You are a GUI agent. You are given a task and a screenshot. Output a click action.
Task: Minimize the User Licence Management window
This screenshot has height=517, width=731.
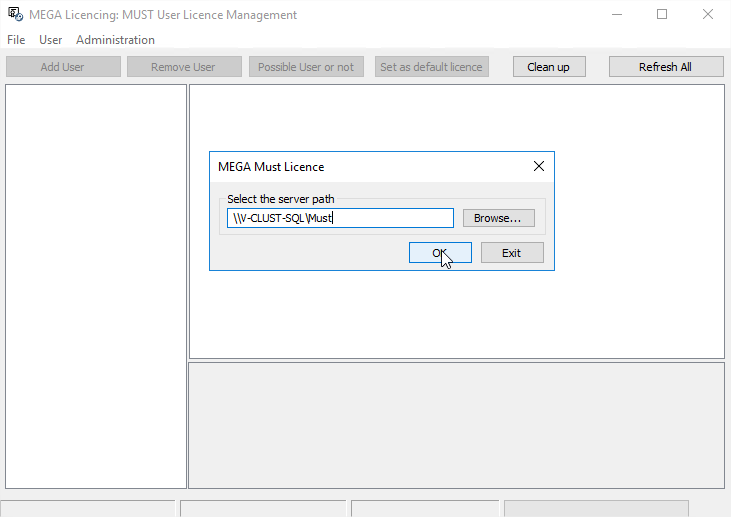616,15
